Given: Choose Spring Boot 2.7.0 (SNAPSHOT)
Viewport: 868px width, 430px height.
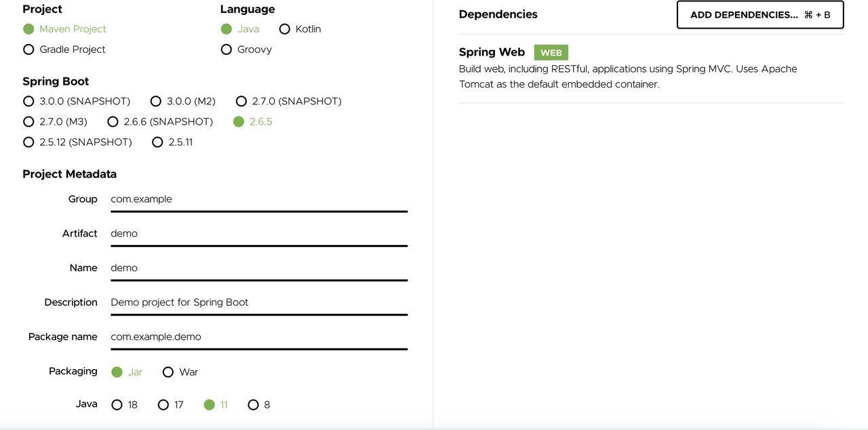Looking at the screenshot, I should coord(241,101).
